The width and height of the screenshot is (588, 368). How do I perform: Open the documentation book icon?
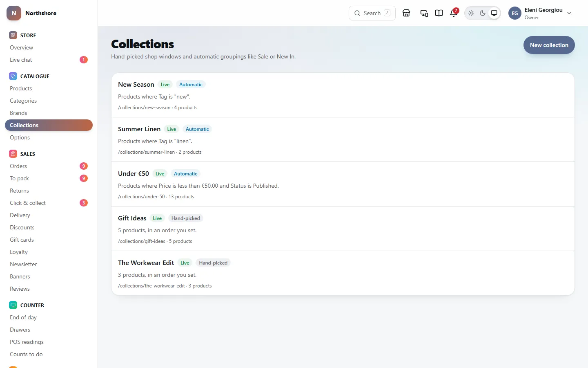point(439,13)
